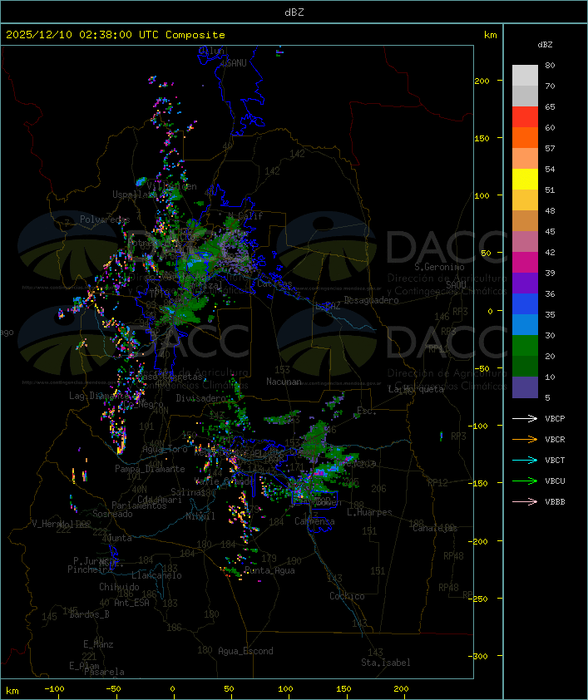This screenshot has width=588, height=700.
Task: Click the 'Carmensa' map label
Action: click(314, 521)
